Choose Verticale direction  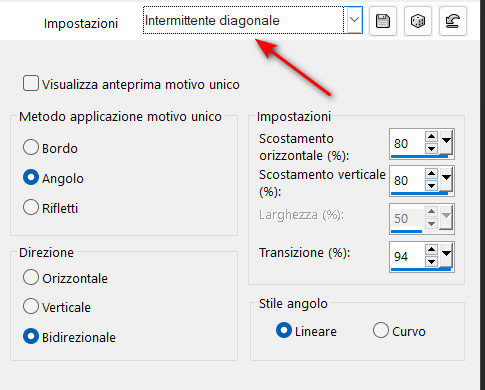point(31,306)
